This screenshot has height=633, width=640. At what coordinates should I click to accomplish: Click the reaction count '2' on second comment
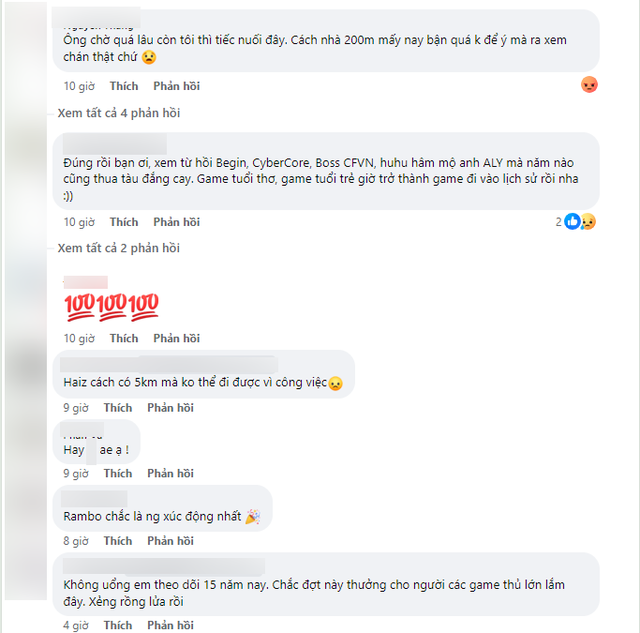(558, 222)
